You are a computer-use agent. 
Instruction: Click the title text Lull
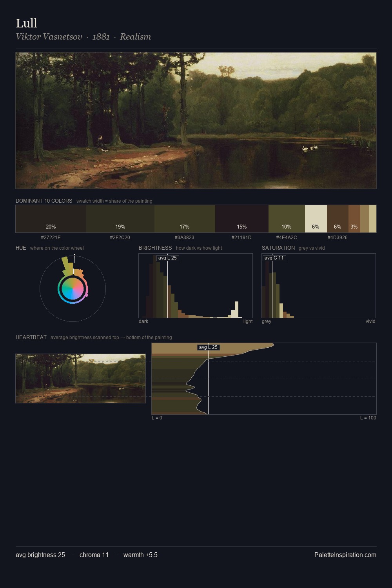(26, 23)
